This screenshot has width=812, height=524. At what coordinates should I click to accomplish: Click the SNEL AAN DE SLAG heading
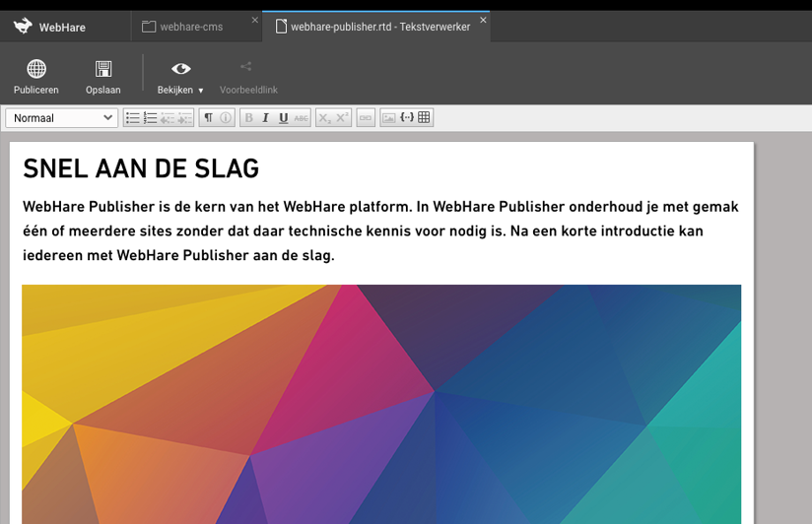pyautogui.click(x=141, y=169)
